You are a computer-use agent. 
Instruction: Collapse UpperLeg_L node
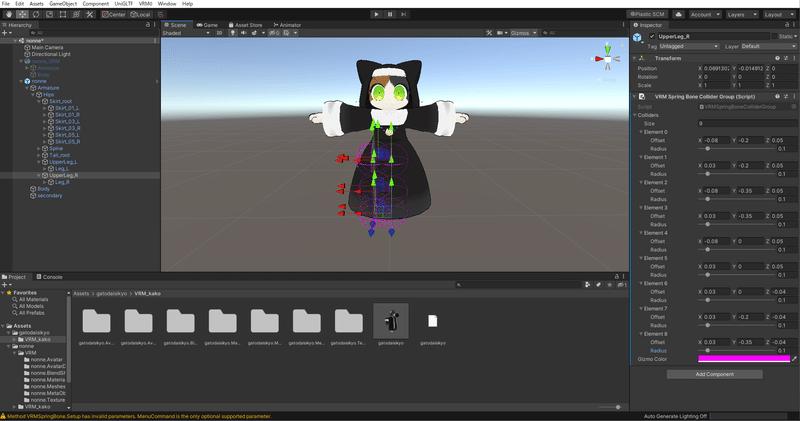click(x=39, y=162)
